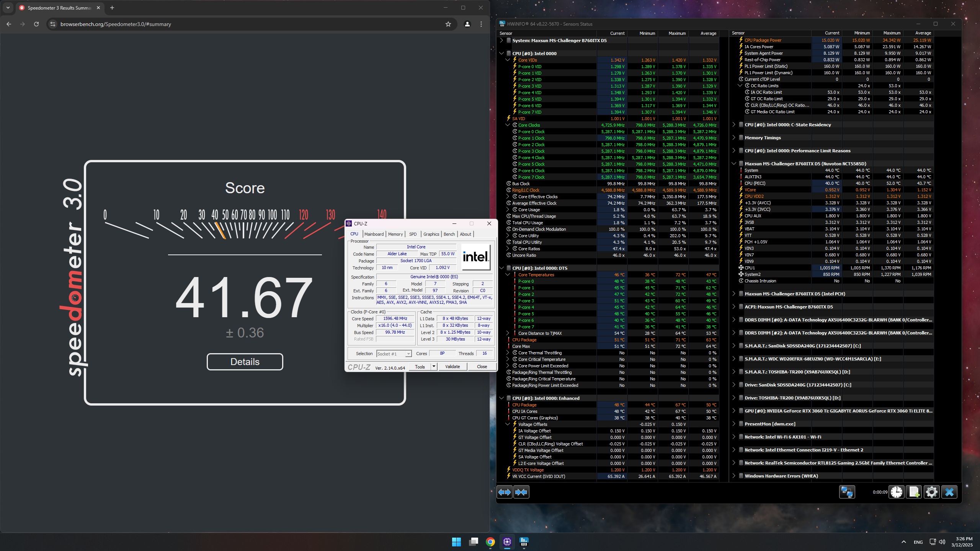Click the Speedometer Details button
Image resolution: width=980 pixels, height=551 pixels.
coord(245,362)
